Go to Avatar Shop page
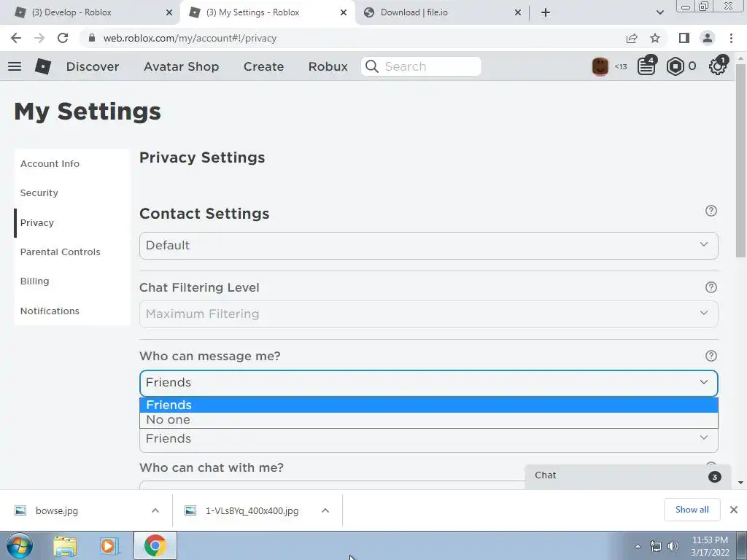This screenshot has width=747, height=560. click(182, 66)
